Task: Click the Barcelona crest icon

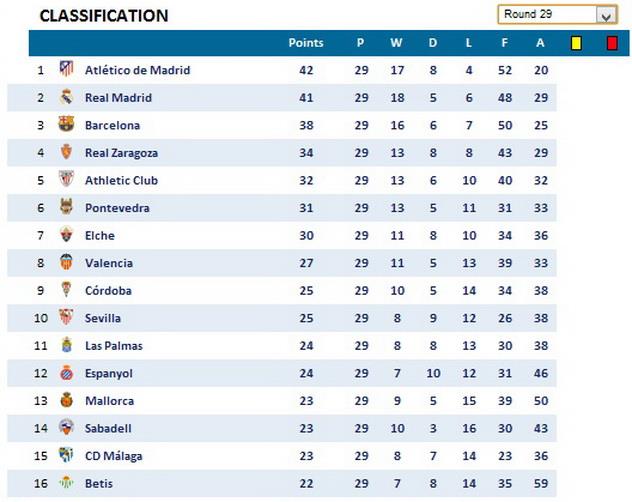Action: coord(66,125)
